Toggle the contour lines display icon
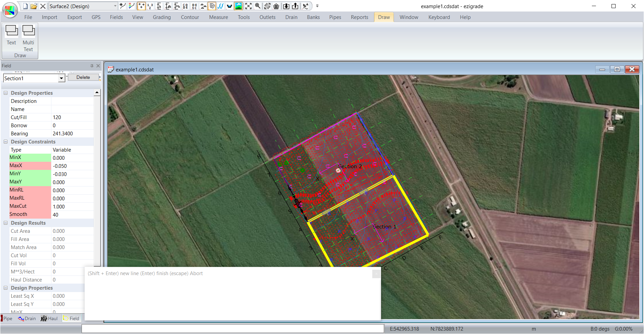This screenshot has width=644, height=334. tap(212, 6)
